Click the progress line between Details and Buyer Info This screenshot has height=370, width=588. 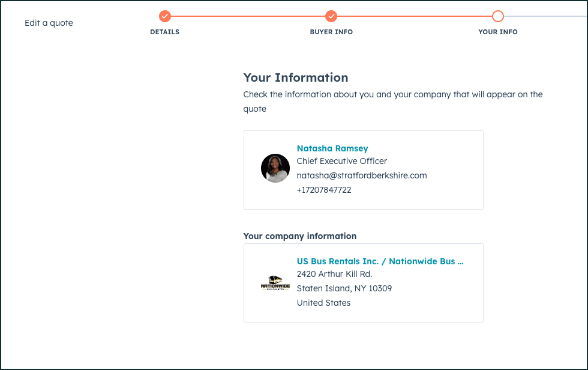[x=248, y=16]
